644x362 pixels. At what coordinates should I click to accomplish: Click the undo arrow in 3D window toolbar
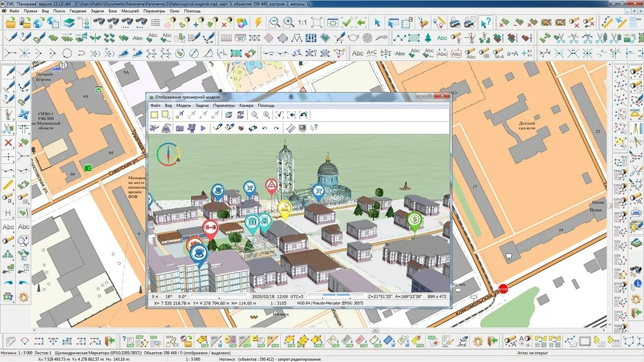pos(265,128)
